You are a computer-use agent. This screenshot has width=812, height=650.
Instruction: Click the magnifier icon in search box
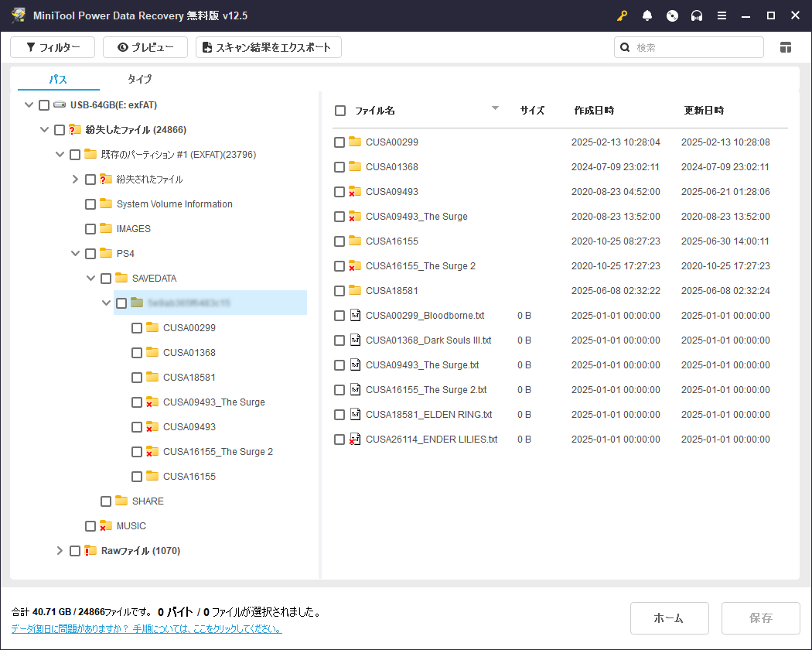pos(625,47)
